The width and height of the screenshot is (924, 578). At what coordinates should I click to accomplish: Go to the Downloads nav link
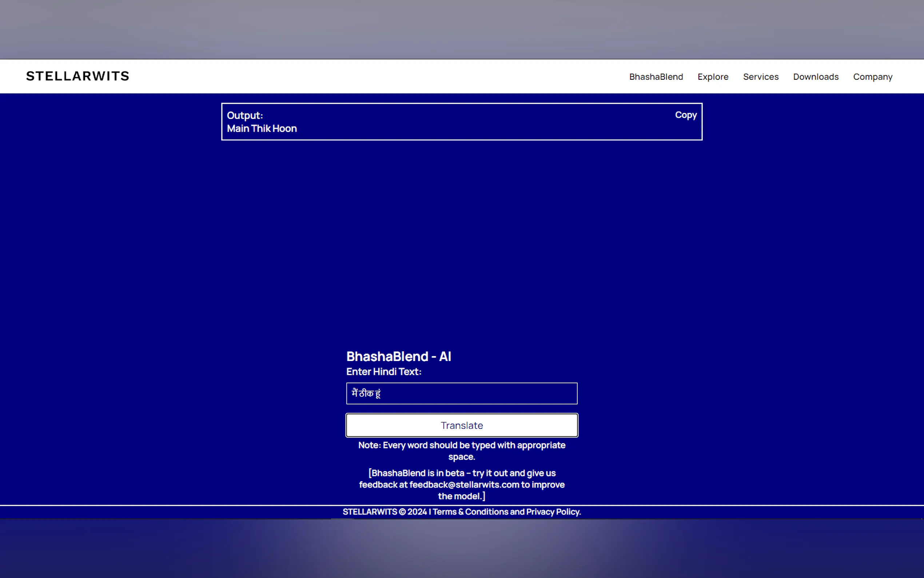[x=816, y=77]
